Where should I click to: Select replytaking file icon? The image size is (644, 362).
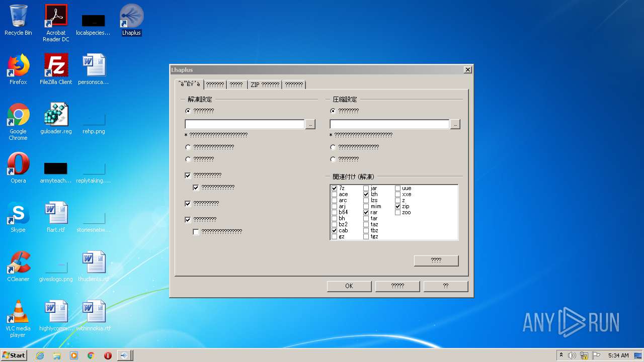pos(94,173)
